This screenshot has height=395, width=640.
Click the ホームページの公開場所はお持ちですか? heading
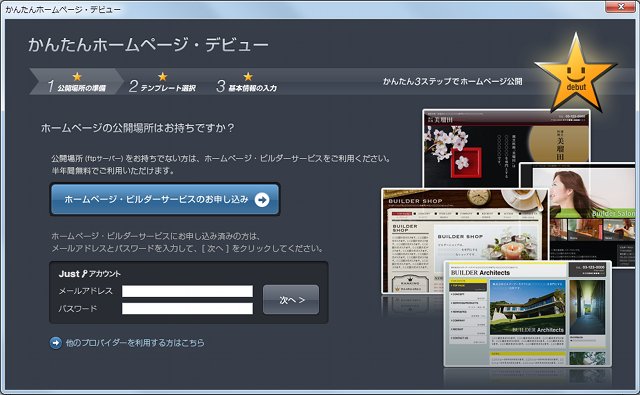point(138,128)
